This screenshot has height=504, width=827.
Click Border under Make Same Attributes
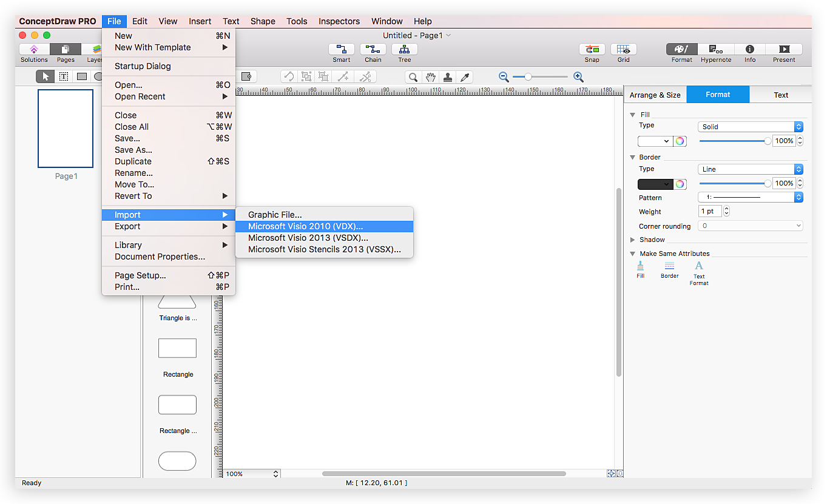669,270
